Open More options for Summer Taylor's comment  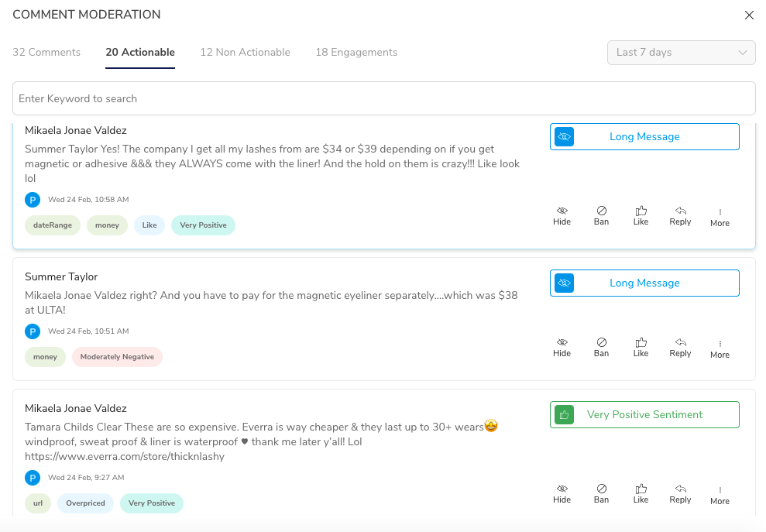[720, 348]
